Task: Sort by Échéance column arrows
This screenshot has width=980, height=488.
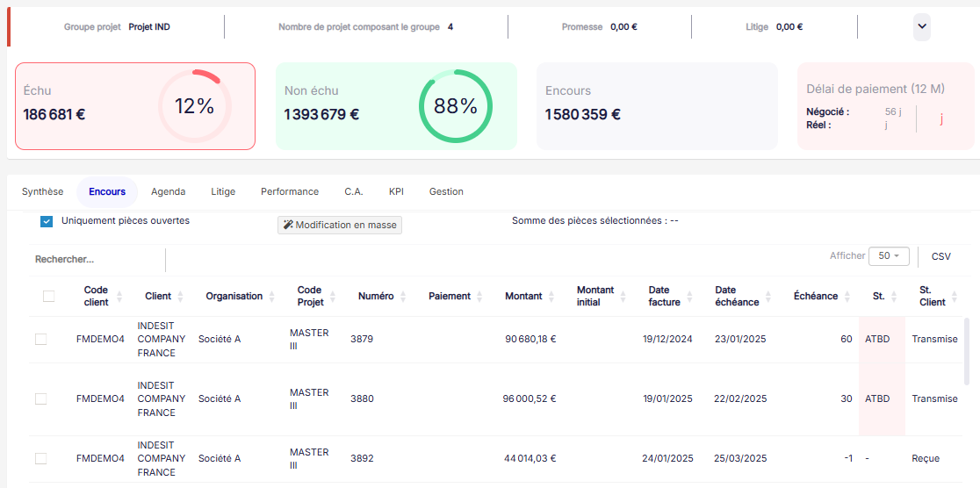Action: (847, 297)
